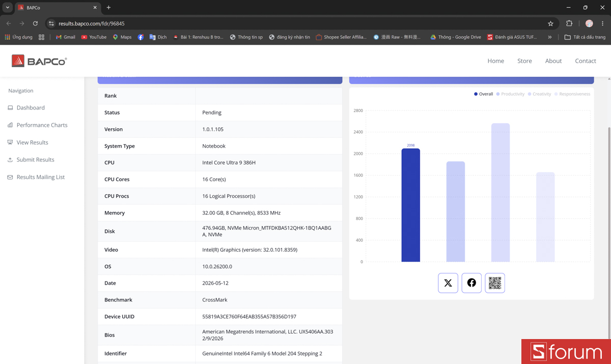
Task: Click the Productivity bar in chart
Action: click(456, 212)
